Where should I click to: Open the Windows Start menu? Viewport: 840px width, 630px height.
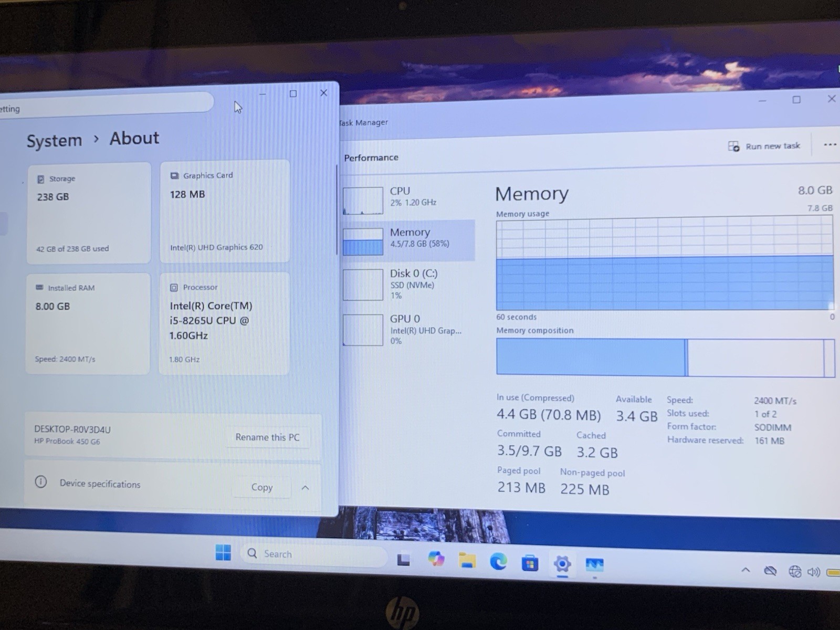(223, 552)
